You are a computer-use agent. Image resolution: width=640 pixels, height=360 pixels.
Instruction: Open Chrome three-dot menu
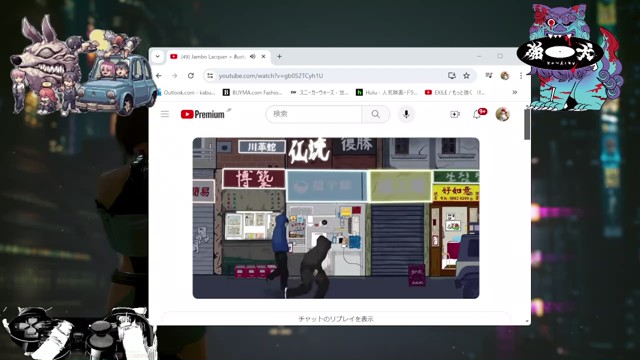[521, 76]
